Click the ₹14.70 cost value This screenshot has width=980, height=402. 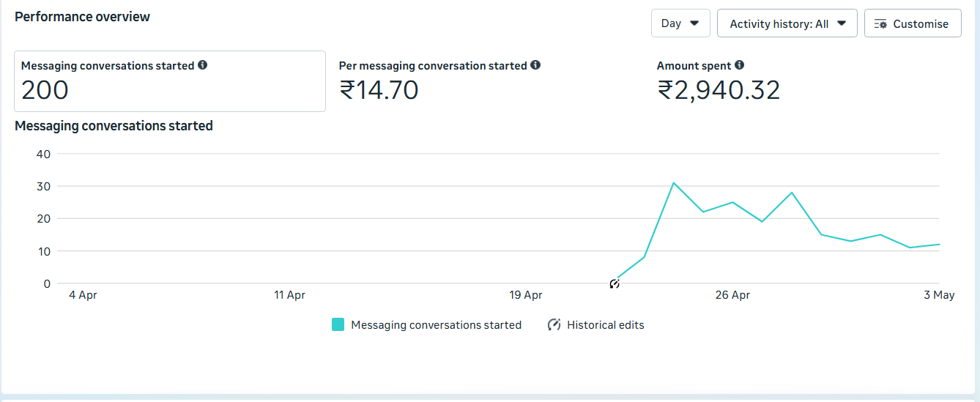[x=379, y=90]
